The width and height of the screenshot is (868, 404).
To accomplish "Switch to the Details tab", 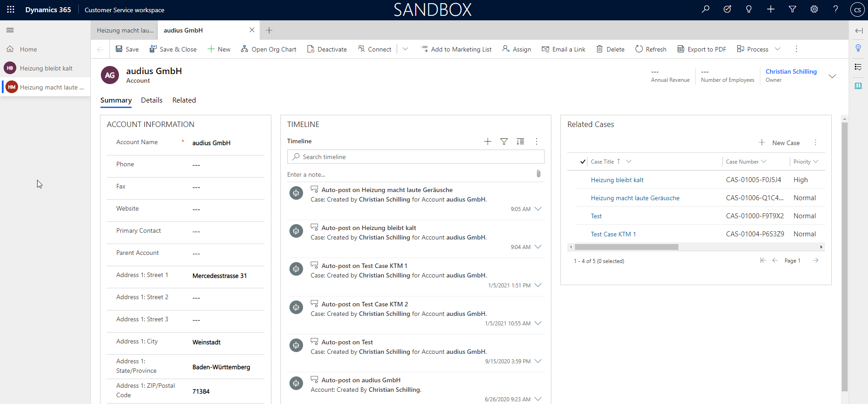I will [x=152, y=100].
